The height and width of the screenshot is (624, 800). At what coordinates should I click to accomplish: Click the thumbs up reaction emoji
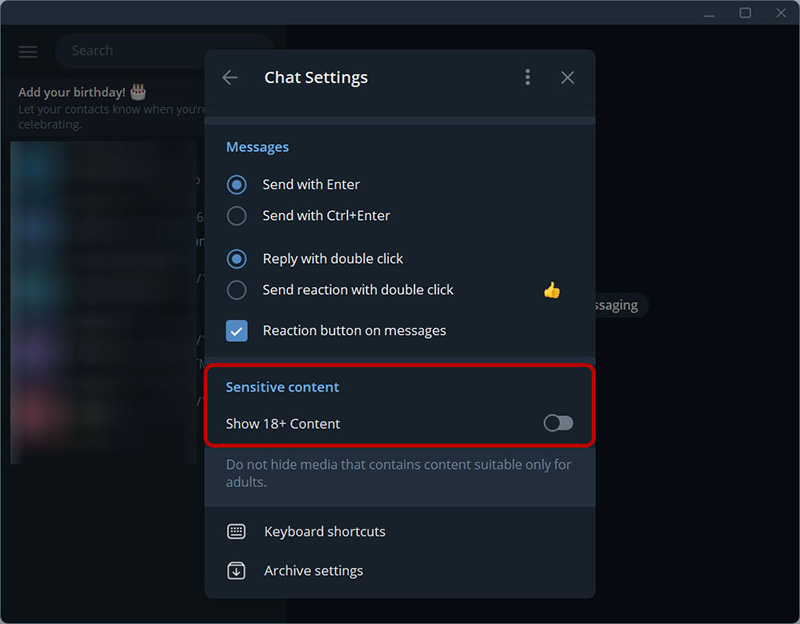point(552,290)
